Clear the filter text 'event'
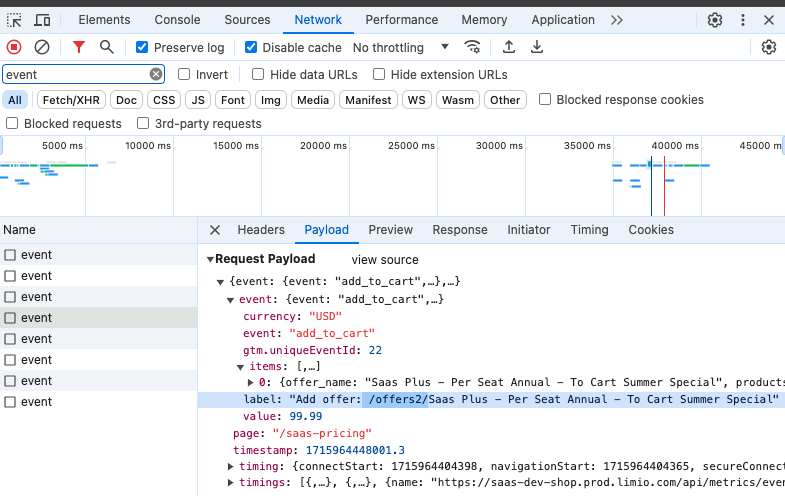 point(156,75)
